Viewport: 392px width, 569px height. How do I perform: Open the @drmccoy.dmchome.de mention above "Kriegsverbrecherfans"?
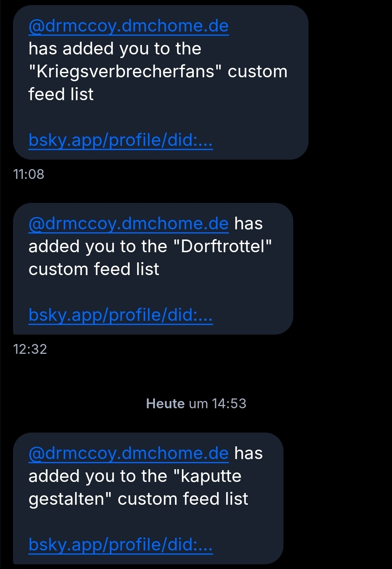point(128,26)
